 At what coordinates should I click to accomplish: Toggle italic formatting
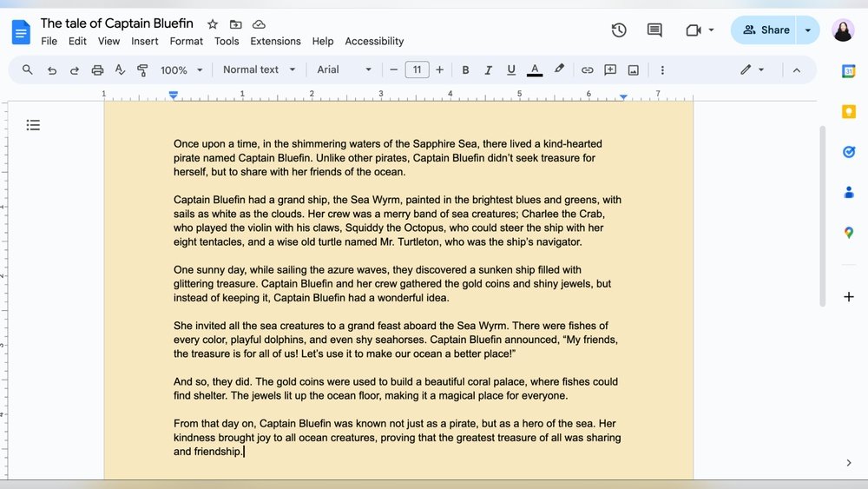coord(488,69)
